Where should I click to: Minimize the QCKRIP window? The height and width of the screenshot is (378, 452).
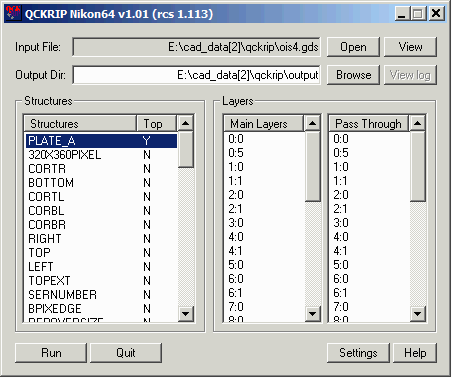(x=402, y=14)
